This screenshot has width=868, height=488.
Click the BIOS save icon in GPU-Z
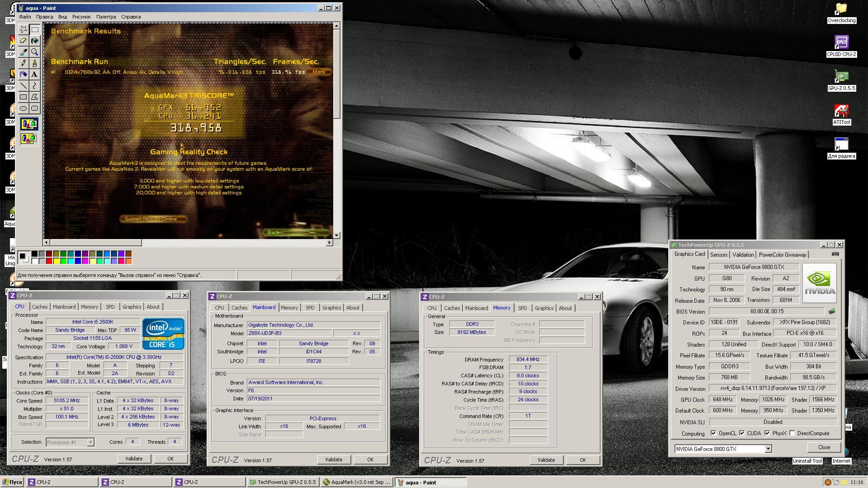click(831, 311)
